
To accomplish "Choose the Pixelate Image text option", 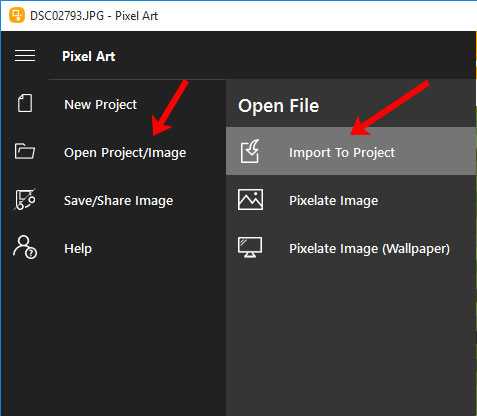I will [334, 201].
